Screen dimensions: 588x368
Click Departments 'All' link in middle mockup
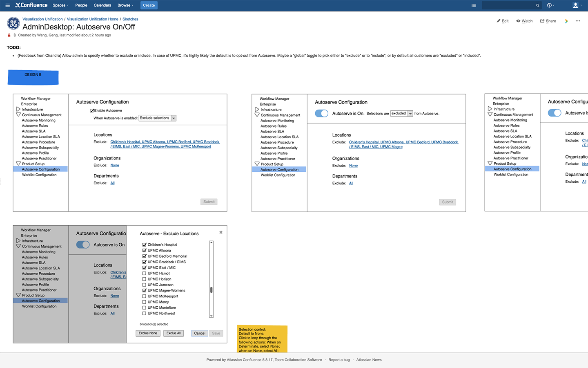(x=351, y=183)
